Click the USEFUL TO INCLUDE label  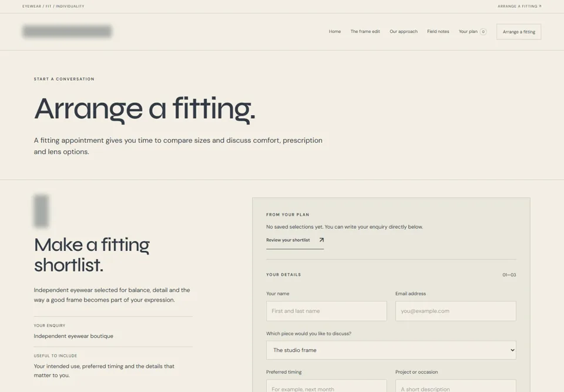tap(55, 356)
